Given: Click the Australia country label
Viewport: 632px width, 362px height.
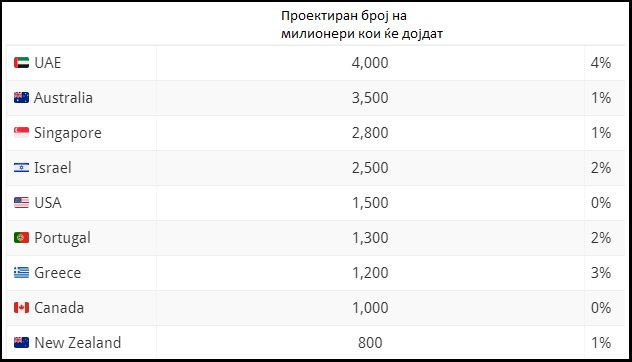Looking at the screenshot, I should tap(63, 98).
